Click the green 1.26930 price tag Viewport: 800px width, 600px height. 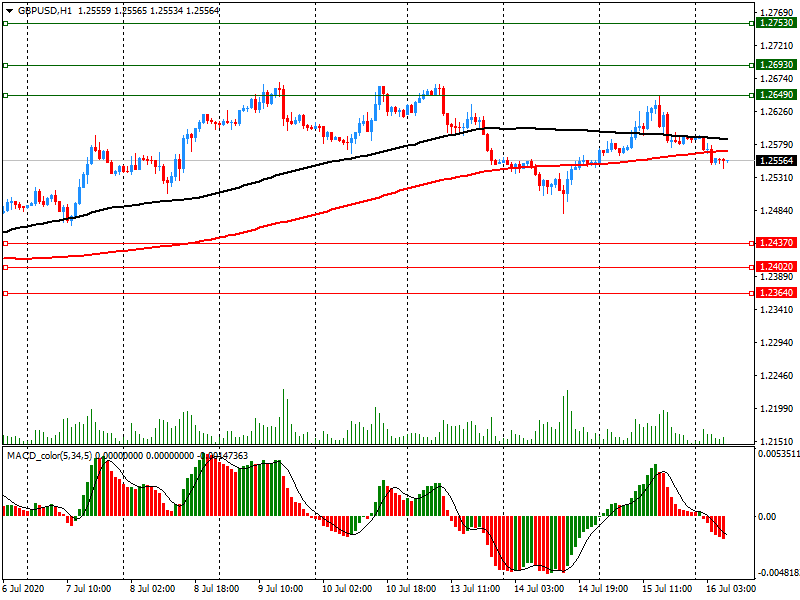(776, 65)
